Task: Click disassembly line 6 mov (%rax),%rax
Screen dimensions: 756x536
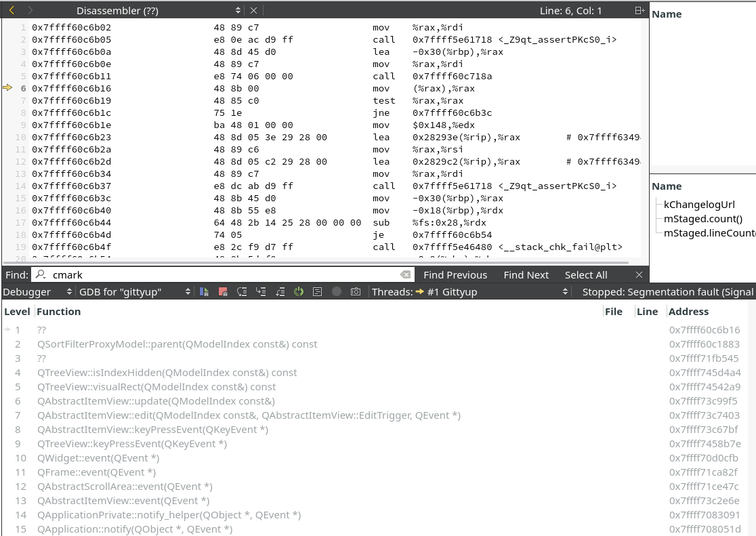Action: pos(423,88)
